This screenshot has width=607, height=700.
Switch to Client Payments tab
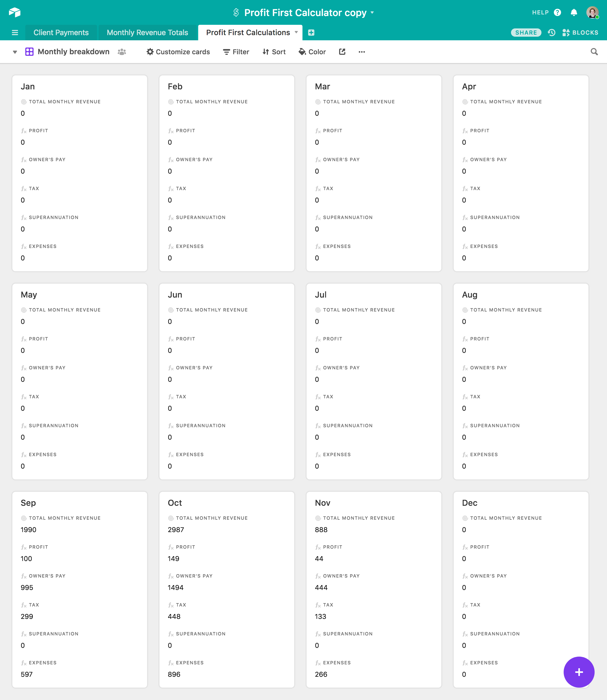point(61,33)
